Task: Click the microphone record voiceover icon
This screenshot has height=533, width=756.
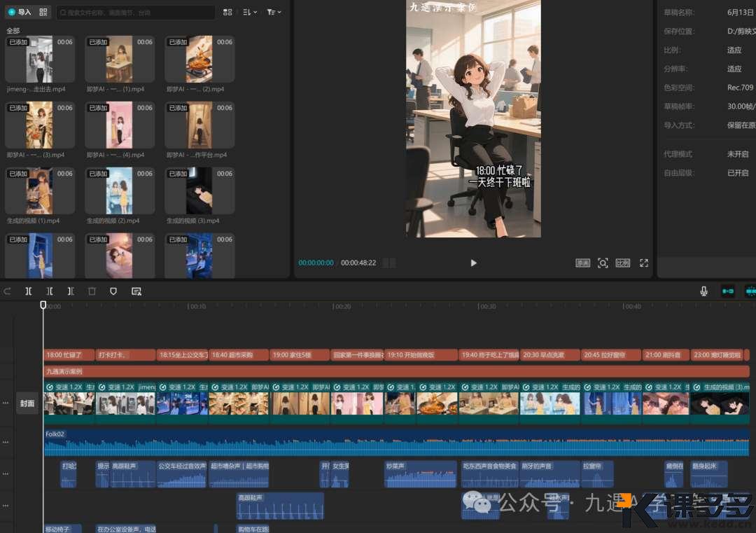Action: click(704, 291)
